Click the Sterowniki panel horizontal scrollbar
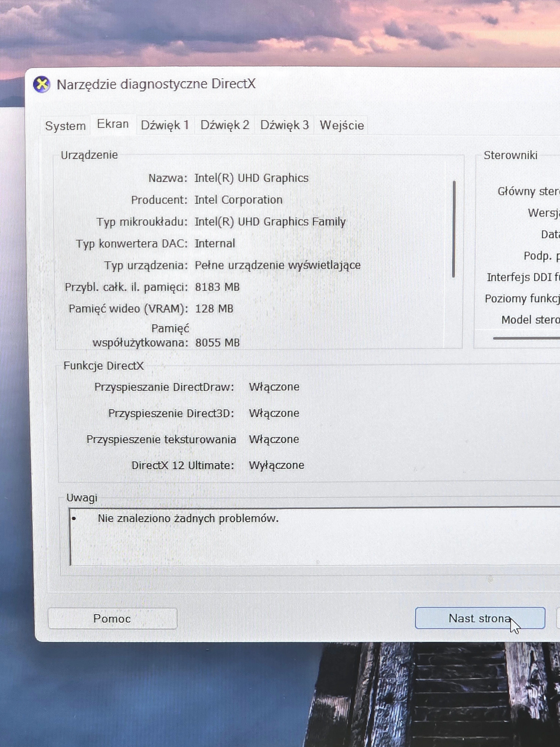This screenshot has width=560, height=747. 527,338
